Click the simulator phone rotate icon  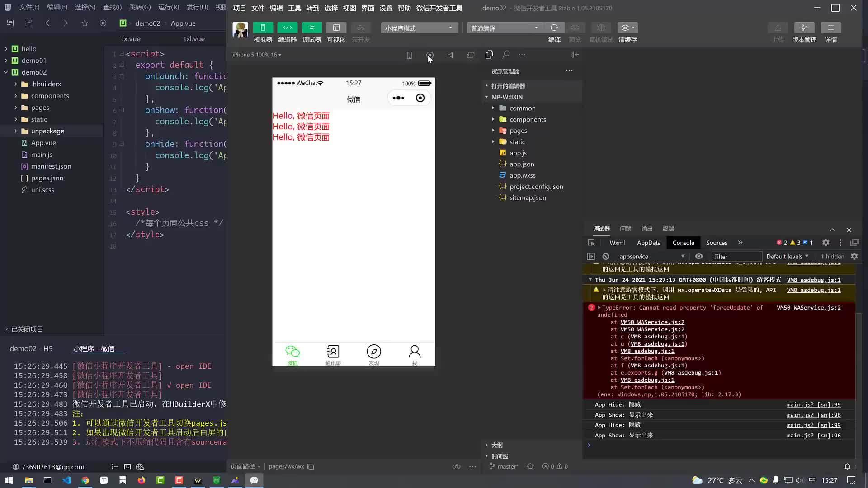pos(409,55)
